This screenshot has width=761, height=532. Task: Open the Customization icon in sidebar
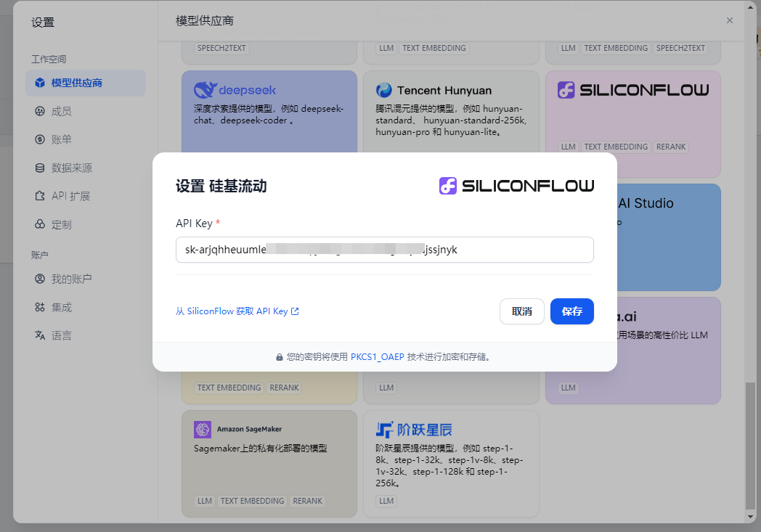tap(40, 224)
